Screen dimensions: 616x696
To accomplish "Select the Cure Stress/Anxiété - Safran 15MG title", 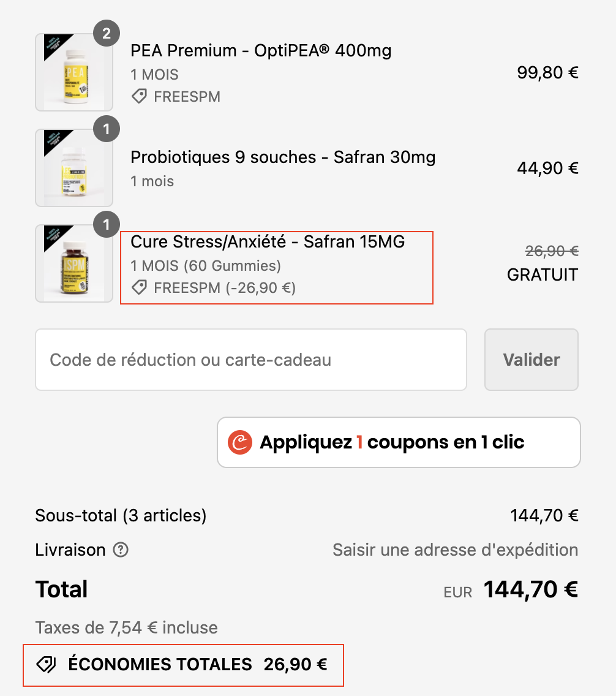I will pyautogui.click(x=268, y=242).
